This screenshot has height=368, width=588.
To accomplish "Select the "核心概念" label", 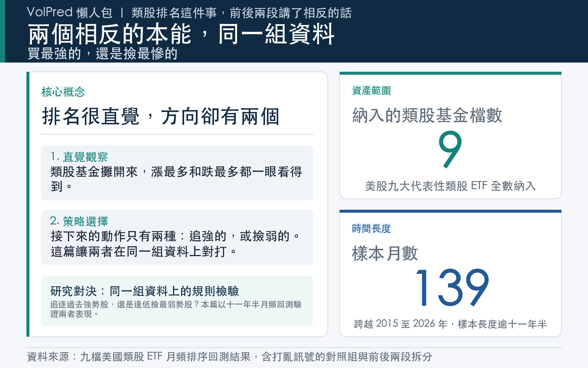I will click(x=63, y=92).
